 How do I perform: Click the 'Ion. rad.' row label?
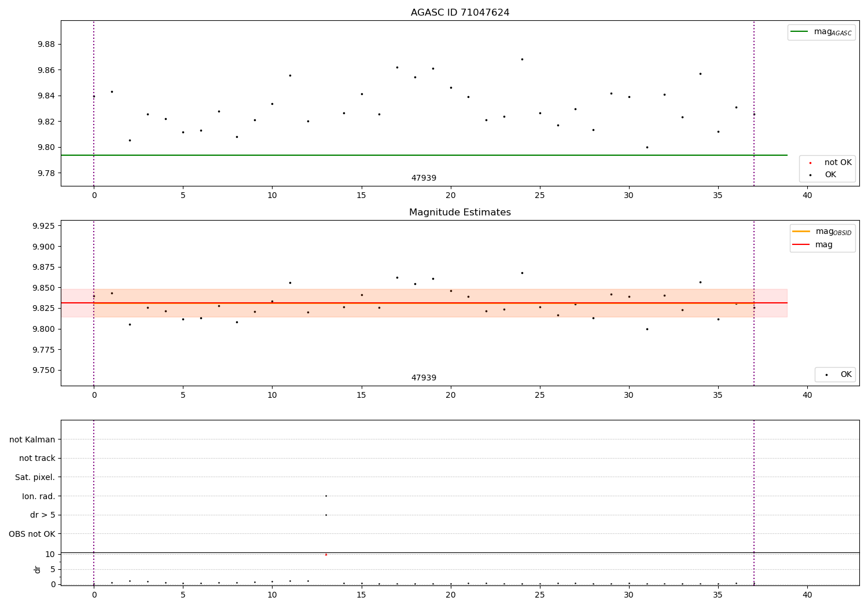tap(39, 496)
